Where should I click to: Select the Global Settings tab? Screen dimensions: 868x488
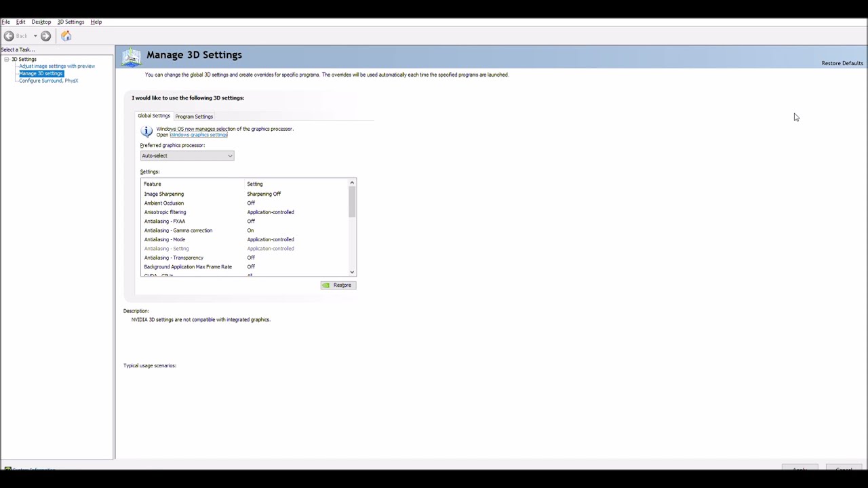(x=154, y=116)
